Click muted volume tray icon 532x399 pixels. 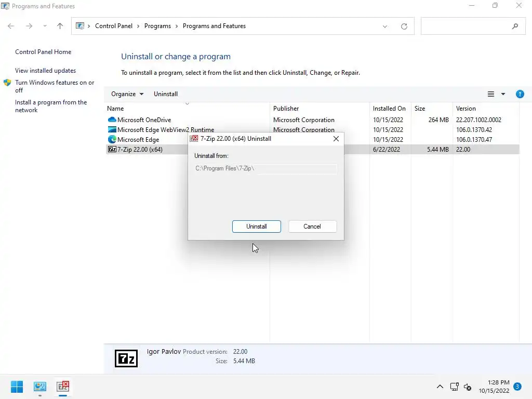pyautogui.click(x=468, y=387)
